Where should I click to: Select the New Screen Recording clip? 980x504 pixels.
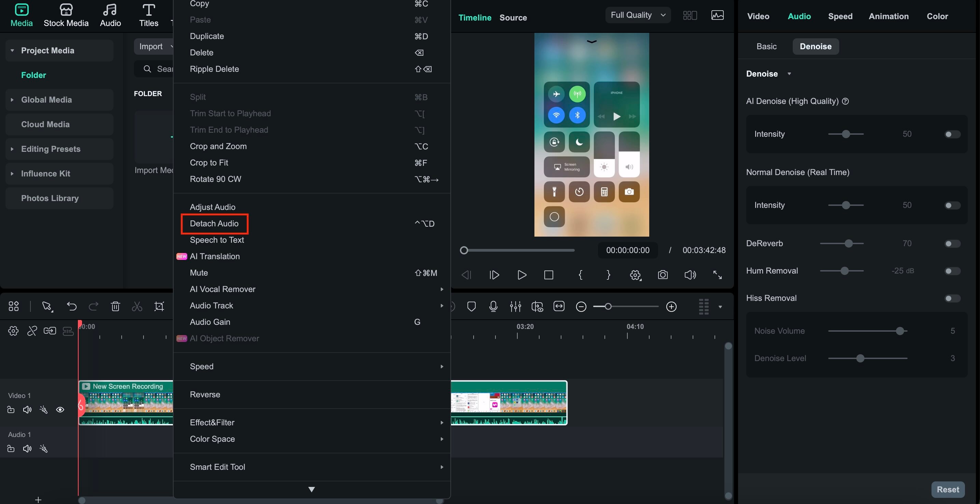pos(125,403)
